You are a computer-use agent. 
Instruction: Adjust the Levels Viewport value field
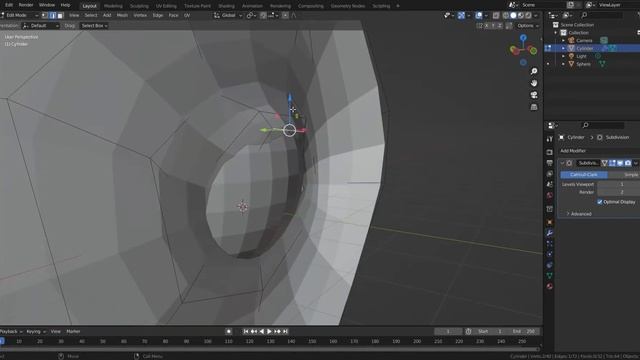click(618, 184)
